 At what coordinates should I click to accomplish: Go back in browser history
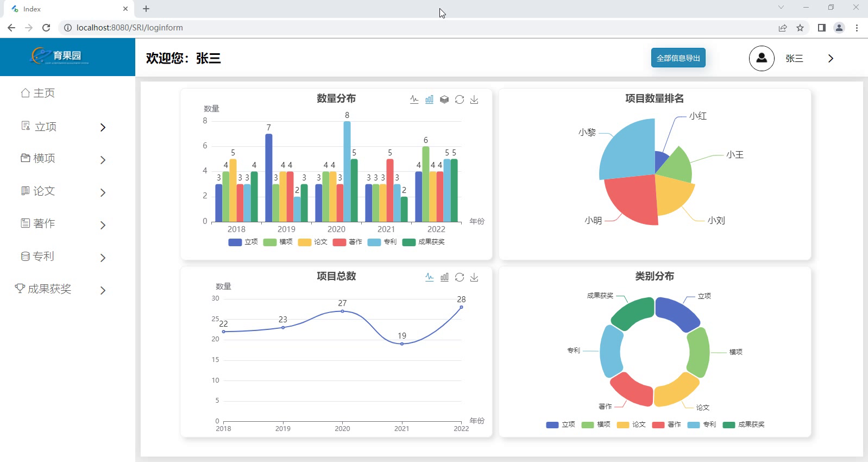11,28
